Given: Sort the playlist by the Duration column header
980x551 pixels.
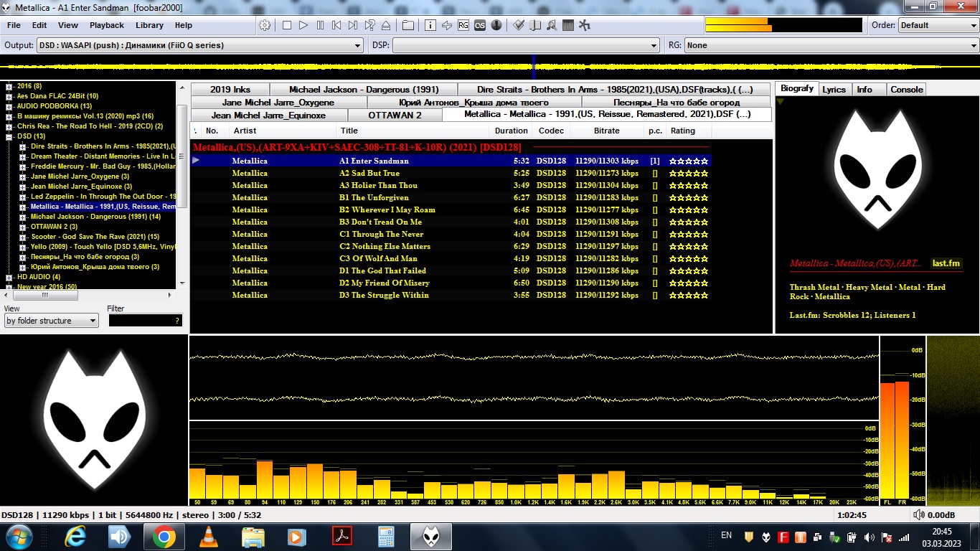Looking at the screenshot, I should coord(512,131).
